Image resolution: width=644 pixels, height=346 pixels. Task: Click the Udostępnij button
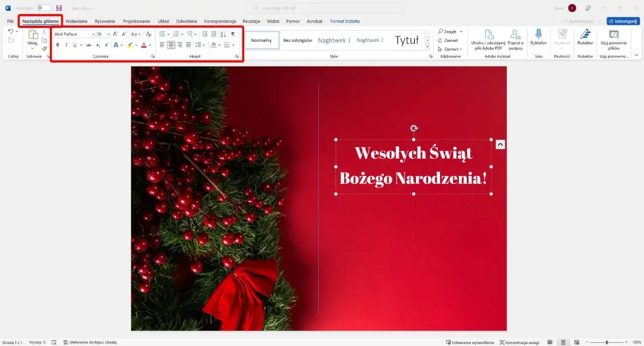click(623, 20)
